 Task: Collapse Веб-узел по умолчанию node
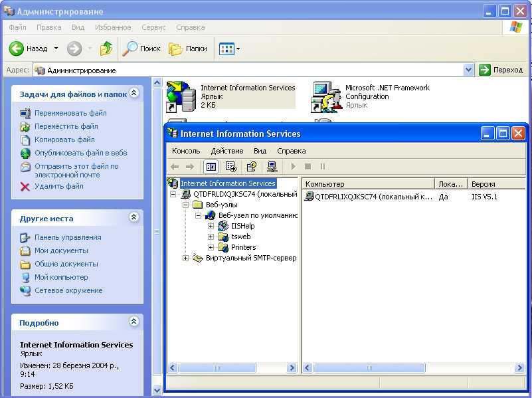pos(198,215)
